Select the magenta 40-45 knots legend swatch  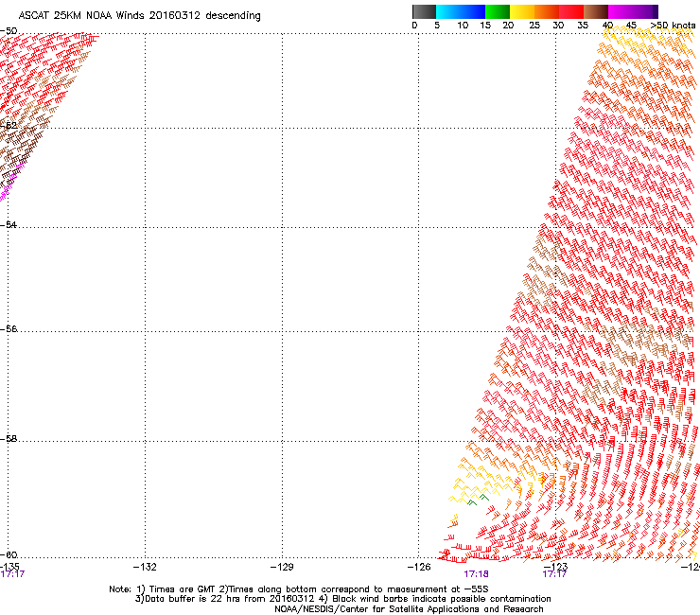tap(621, 11)
